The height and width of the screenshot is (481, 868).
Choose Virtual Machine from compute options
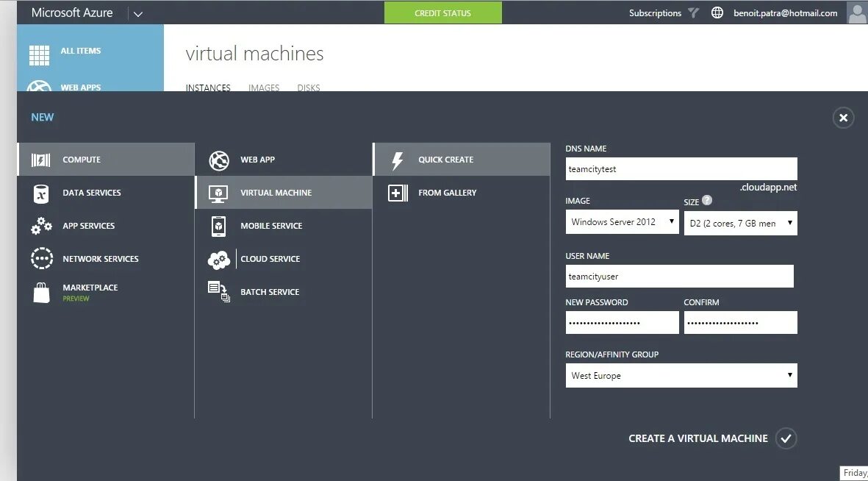coord(284,193)
